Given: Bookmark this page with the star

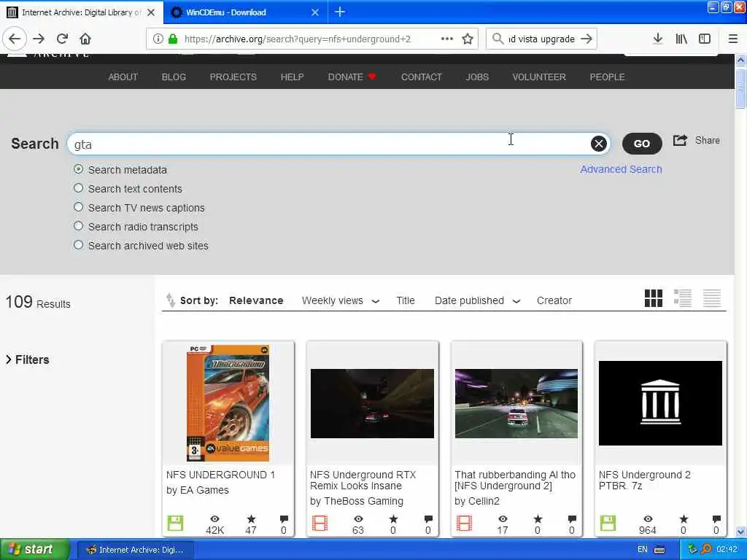Looking at the screenshot, I should point(468,39).
